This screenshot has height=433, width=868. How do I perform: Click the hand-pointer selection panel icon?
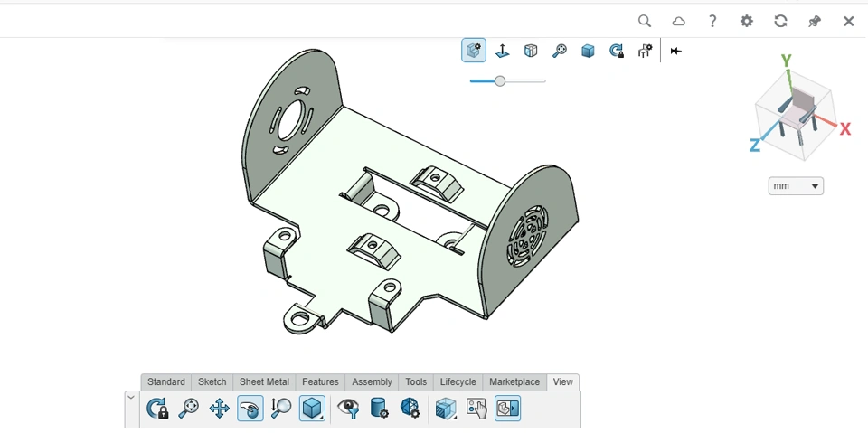pos(476,409)
